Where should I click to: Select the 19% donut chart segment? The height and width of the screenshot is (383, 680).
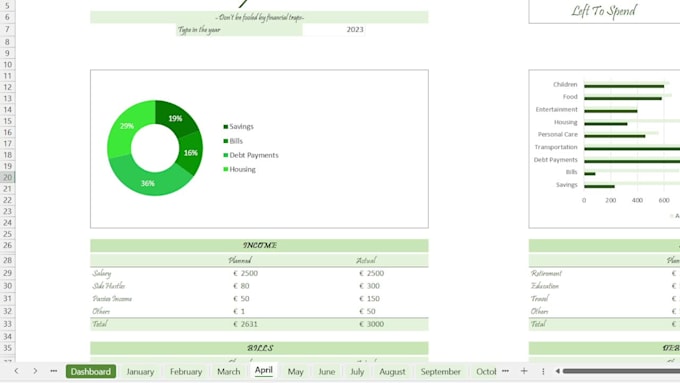coord(175,118)
